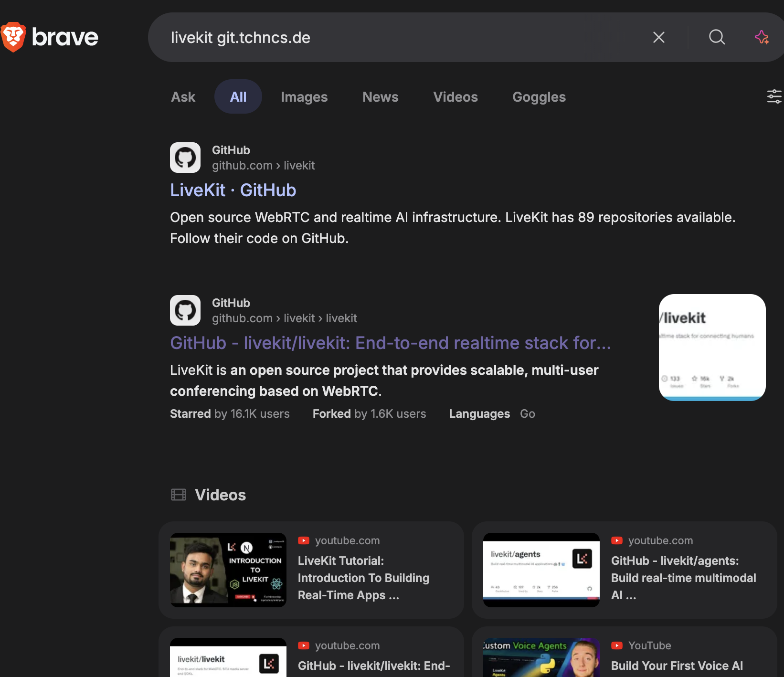Clear the search query with the X
Image resolution: width=784 pixels, height=677 pixels.
pos(659,37)
